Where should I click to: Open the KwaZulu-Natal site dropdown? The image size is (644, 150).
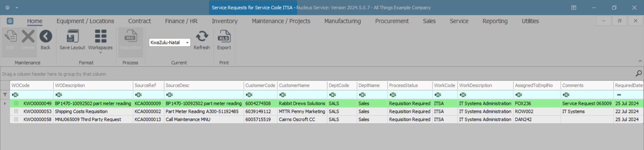click(187, 43)
